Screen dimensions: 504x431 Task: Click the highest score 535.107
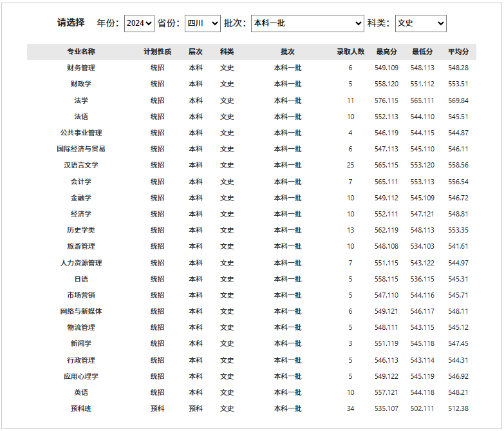[x=386, y=409]
